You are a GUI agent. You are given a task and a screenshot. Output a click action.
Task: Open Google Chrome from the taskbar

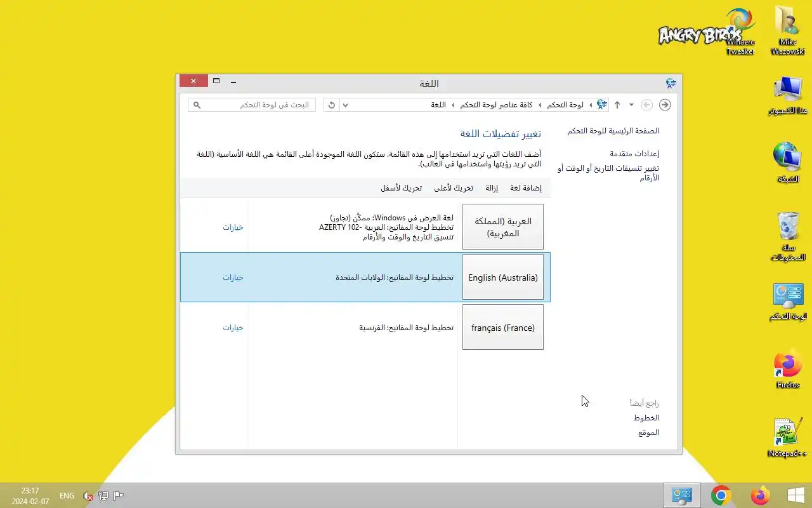coord(721,495)
